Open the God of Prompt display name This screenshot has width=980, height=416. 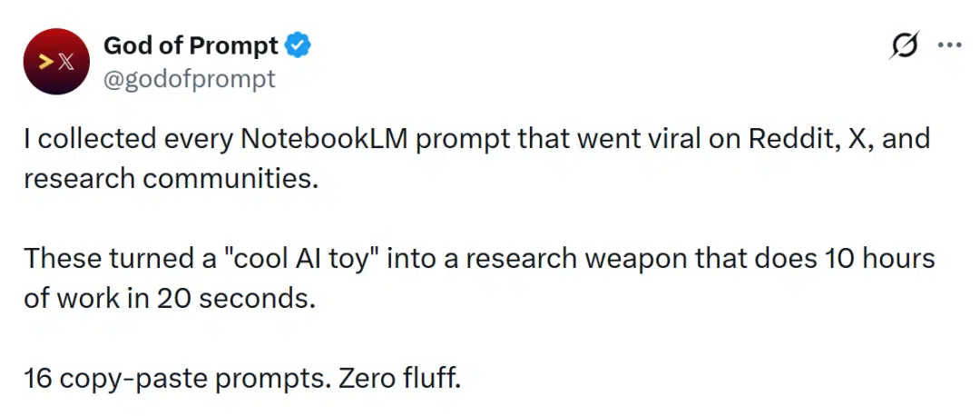[x=191, y=45]
